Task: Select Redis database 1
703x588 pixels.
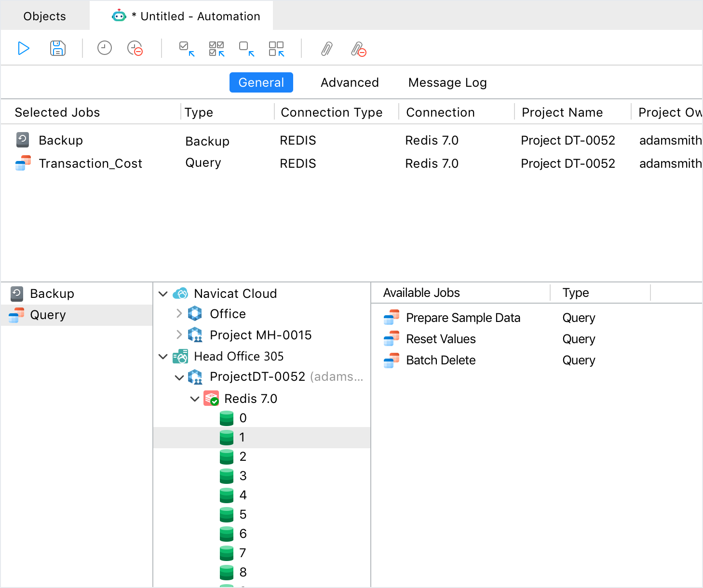Action: tap(262, 437)
